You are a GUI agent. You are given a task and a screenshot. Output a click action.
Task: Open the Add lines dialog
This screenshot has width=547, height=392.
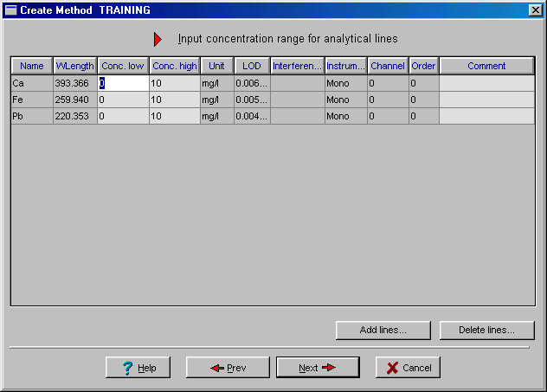(x=383, y=330)
